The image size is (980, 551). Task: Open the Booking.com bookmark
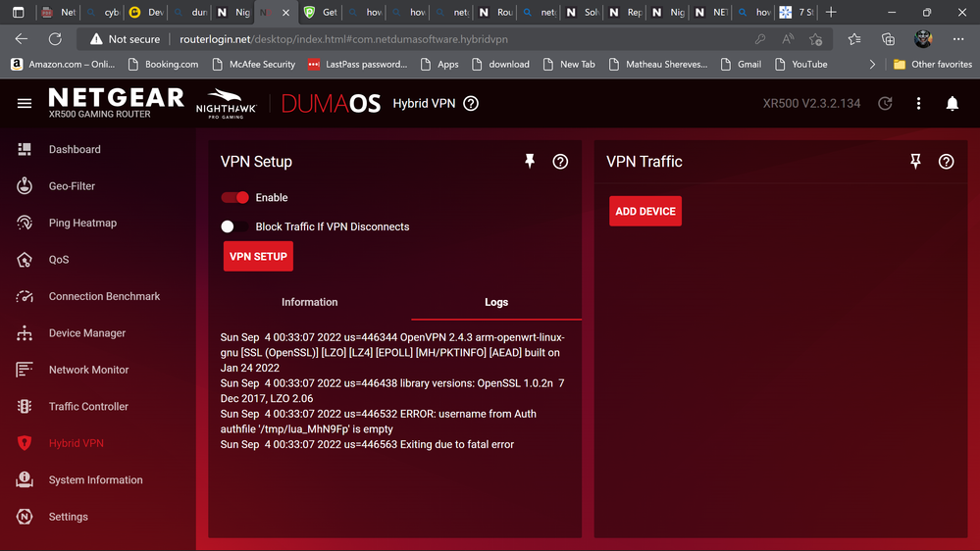point(163,65)
